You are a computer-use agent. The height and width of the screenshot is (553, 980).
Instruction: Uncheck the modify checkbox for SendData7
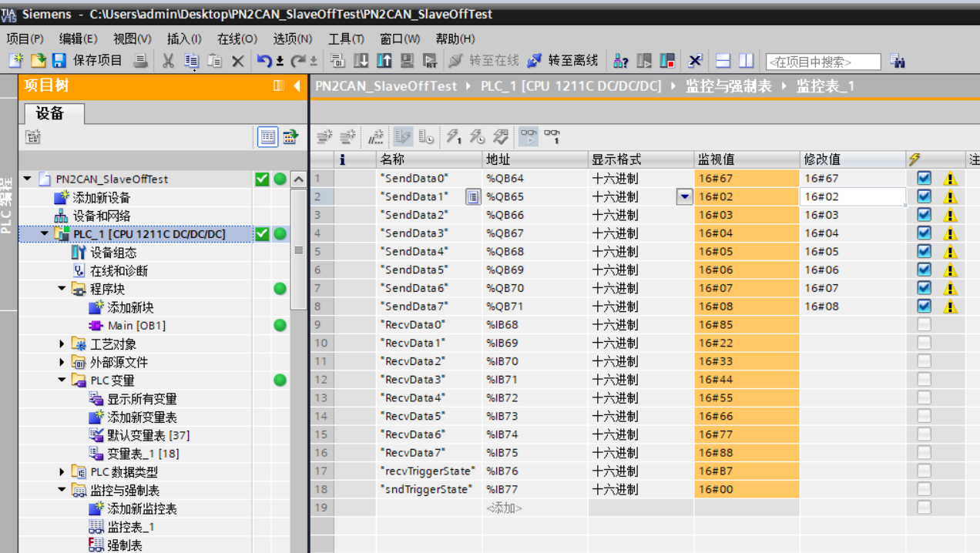(x=925, y=306)
